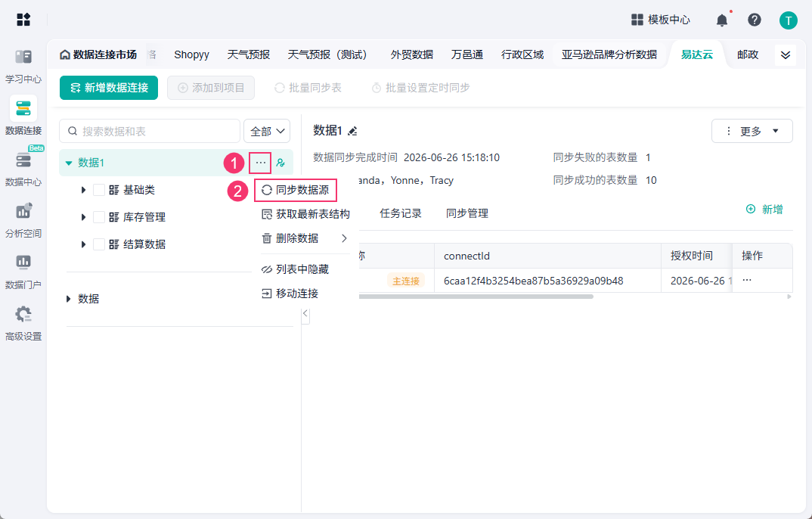
Task: Check the 库存管理 checkbox
Action: click(99, 217)
